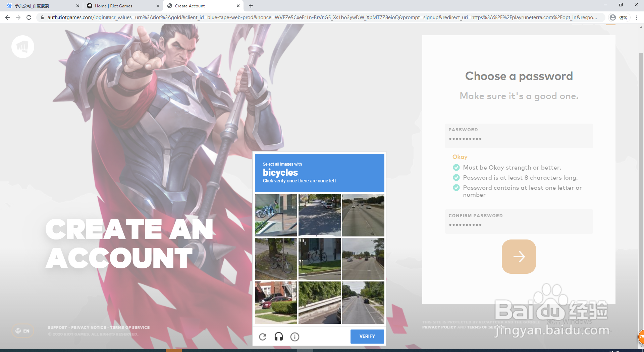This screenshot has width=644, height=352.
Task: Click the scrollbar up arrow
Action: point(641,27)
